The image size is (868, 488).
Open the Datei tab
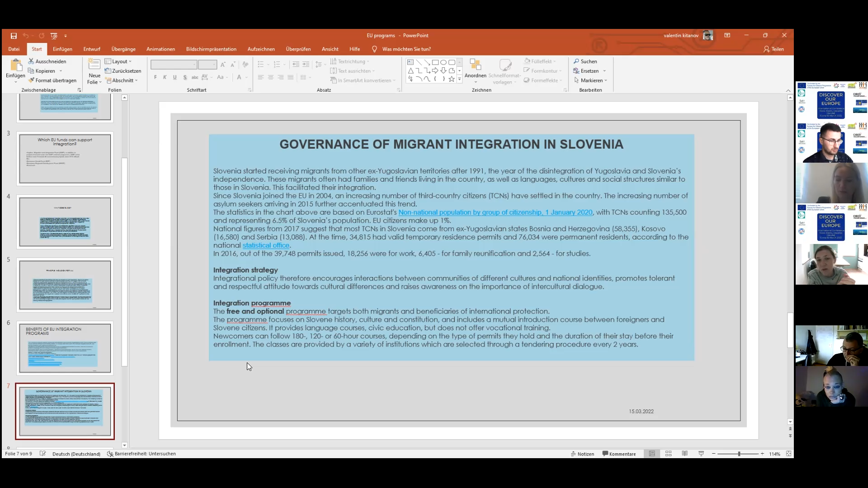(x=14, y=49)
